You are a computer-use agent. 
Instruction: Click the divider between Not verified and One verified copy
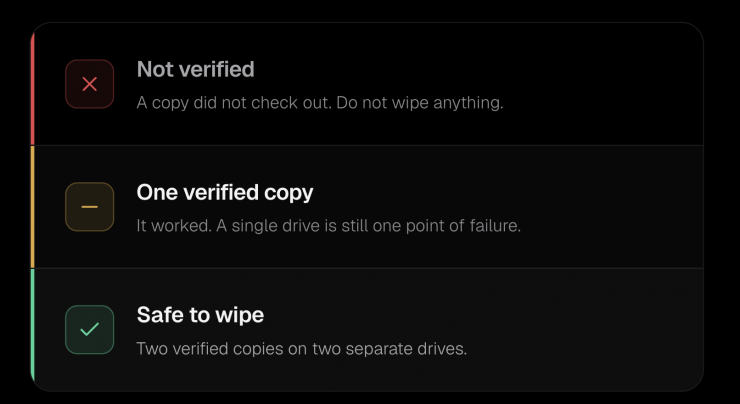click(368, 145)
